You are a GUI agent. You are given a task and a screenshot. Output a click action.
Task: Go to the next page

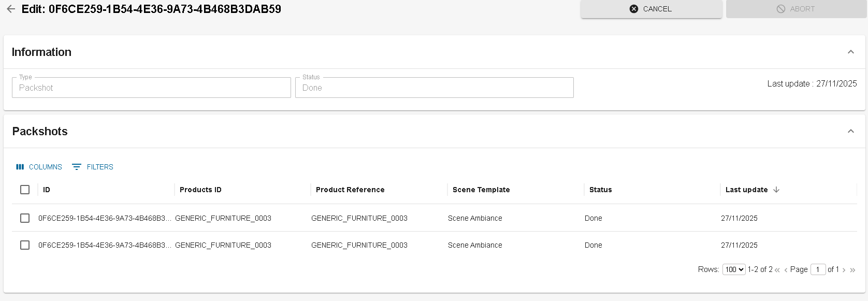click(x=844, y=270)
